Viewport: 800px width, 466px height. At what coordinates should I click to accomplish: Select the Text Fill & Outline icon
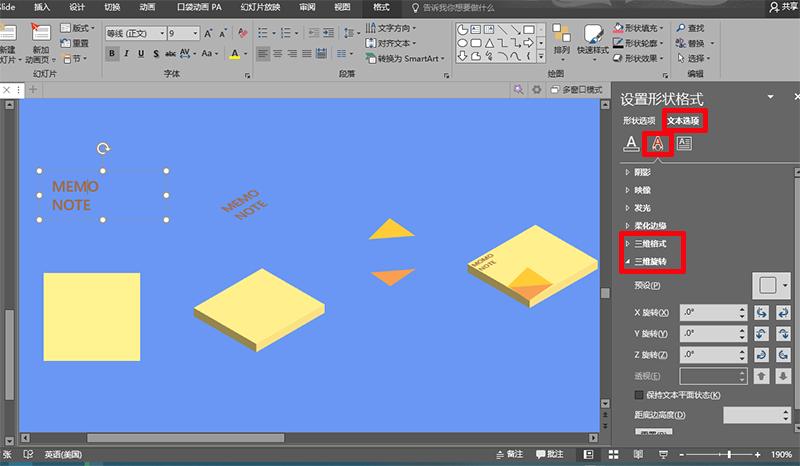tap(632, 144)
